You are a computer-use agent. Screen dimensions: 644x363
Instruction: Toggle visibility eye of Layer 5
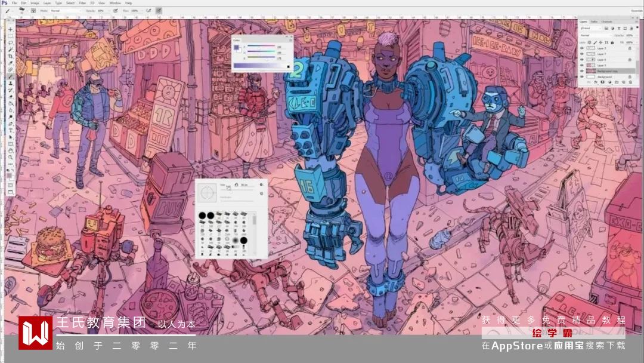coord(582,65)
